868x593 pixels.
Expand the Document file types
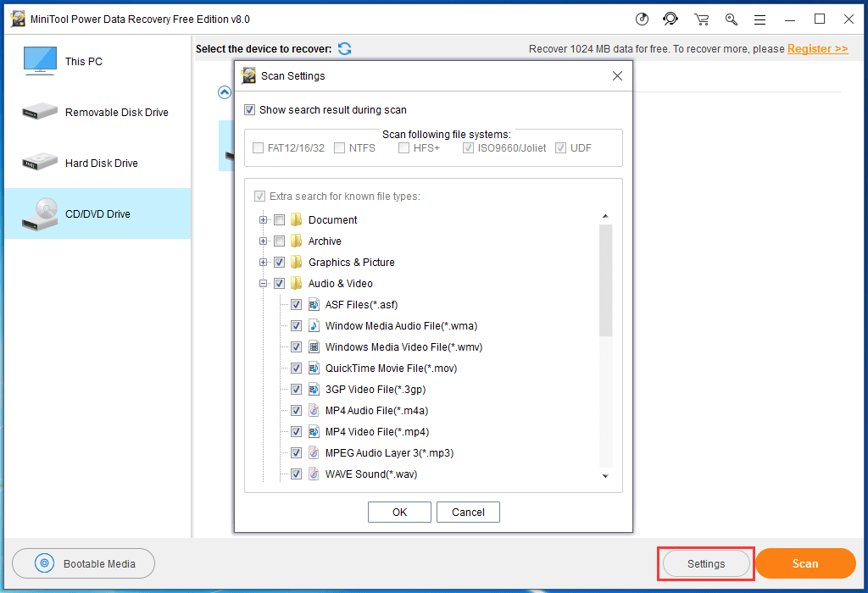[263, 219]
